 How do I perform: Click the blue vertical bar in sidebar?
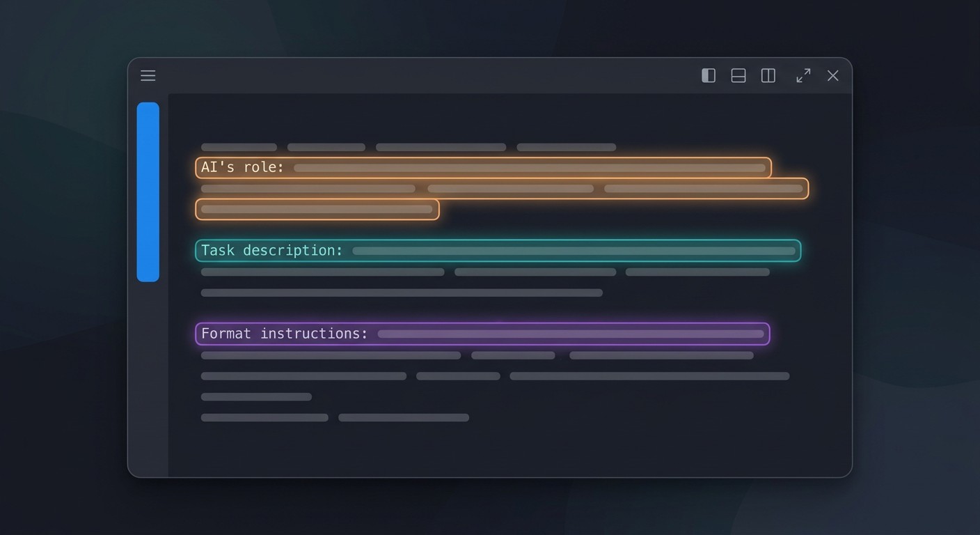tap(148, 192)
